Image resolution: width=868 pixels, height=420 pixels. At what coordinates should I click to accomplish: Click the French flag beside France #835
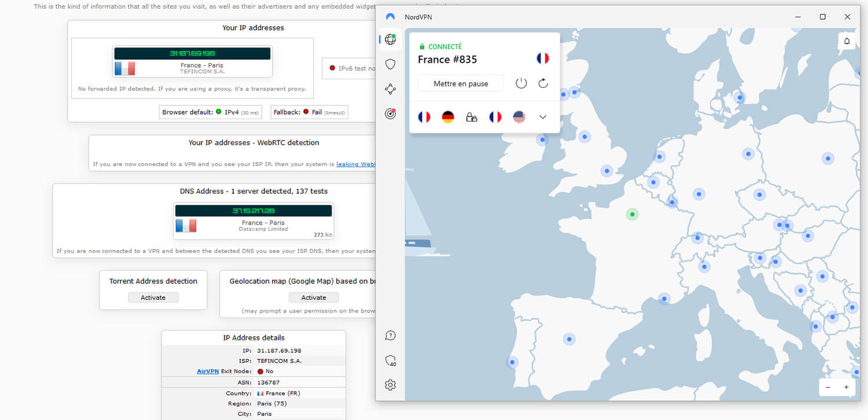(543, 58)
